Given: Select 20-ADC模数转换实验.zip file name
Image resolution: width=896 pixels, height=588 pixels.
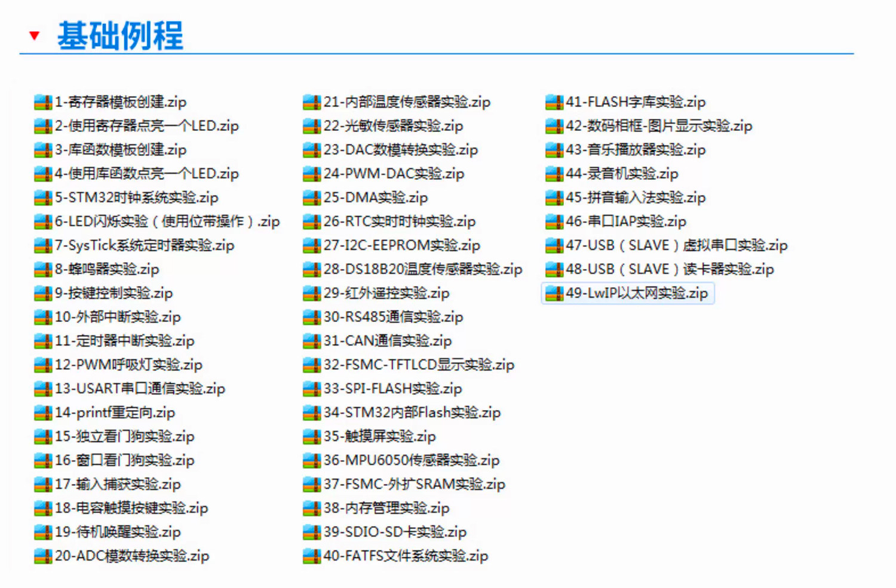Looking at the screenshot, I should click(132, 556).
